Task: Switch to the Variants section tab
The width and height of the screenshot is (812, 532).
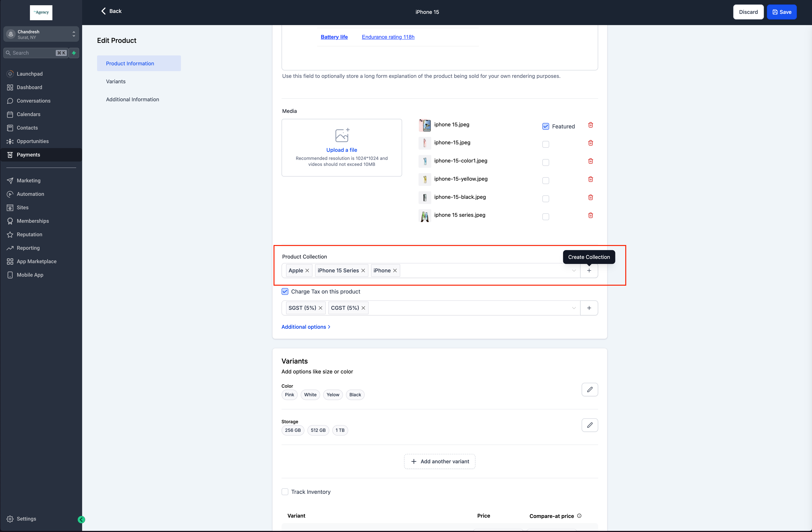Action: pyautogui.click(x=116, y=81)
